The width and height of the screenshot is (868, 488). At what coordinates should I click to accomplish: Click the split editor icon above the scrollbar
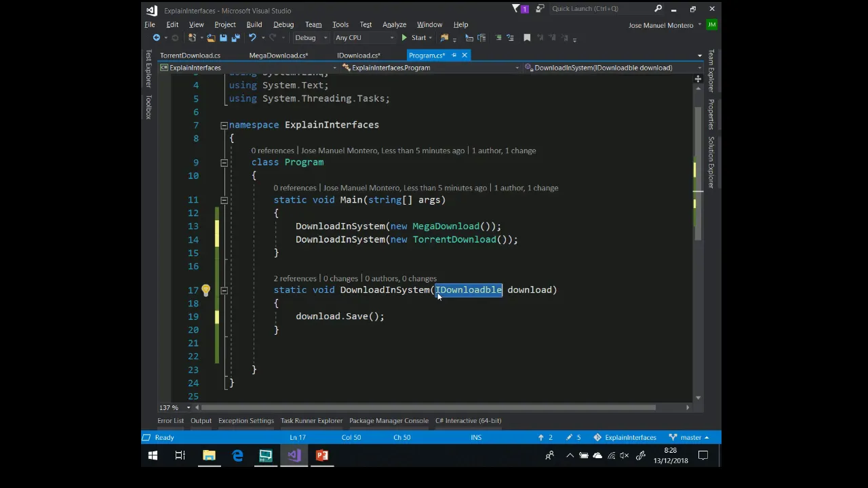pos(698,79)
